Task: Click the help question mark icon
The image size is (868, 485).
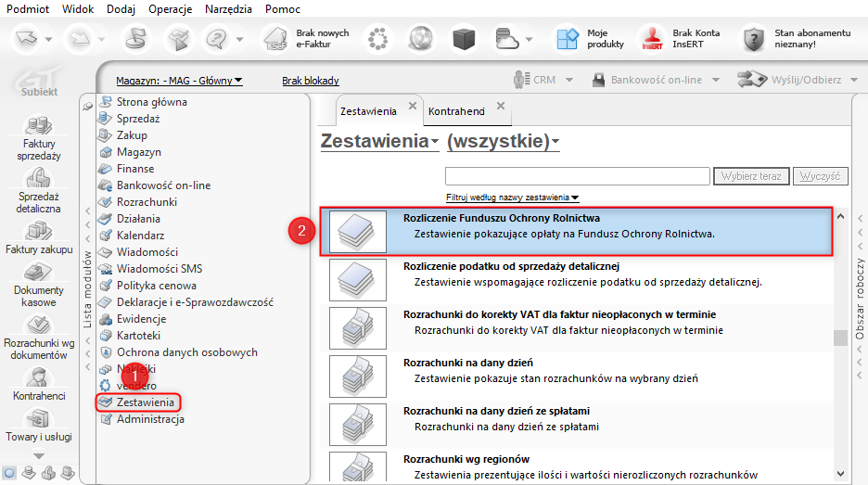Action: (x=216, y=39)
